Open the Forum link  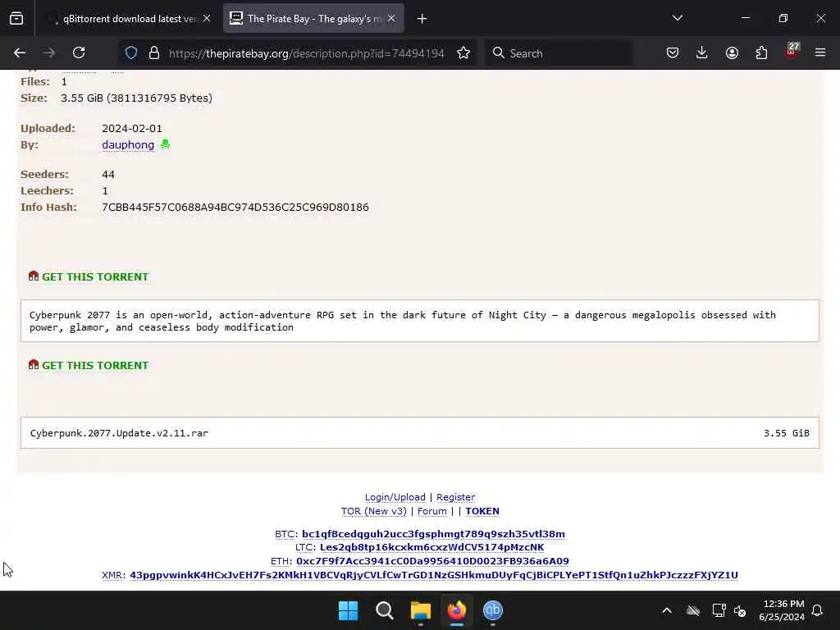click(431, 511)
